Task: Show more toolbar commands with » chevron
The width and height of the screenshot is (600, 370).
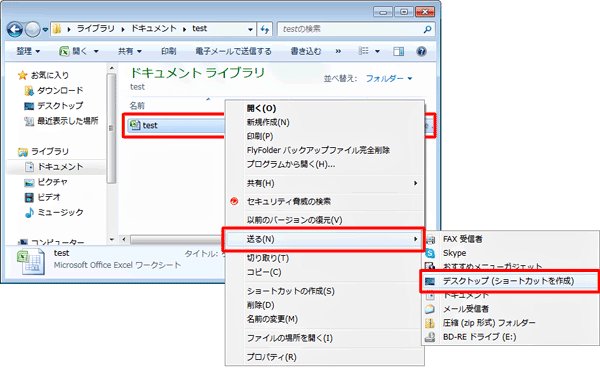Action: click(338, 51)
